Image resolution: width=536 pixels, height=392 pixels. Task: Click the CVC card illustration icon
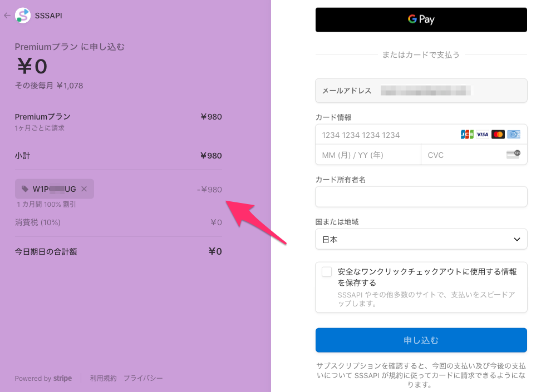[x=513, y=155]
